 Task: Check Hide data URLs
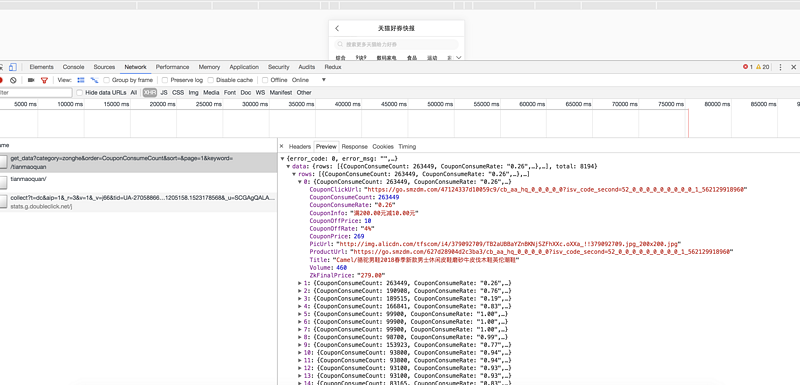[x=80, y=93]
